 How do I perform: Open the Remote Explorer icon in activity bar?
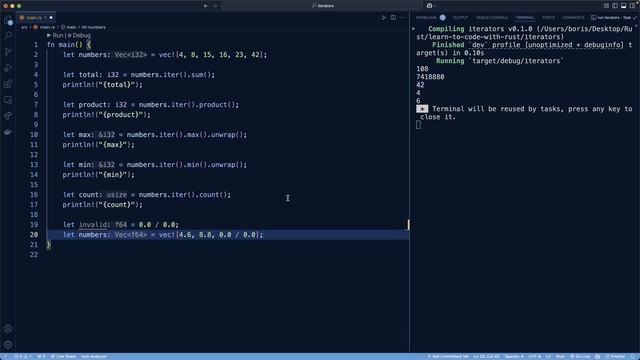pyautogui.click(x=8, y=100)
